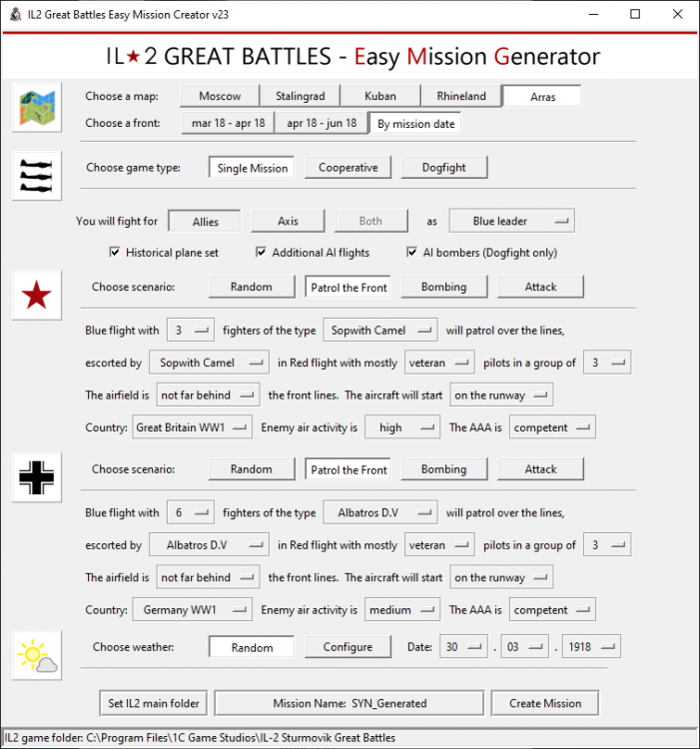Open Allies fighter type Sopwith Camel dropdown
700x749 pixels.
[x=380, y=331]
